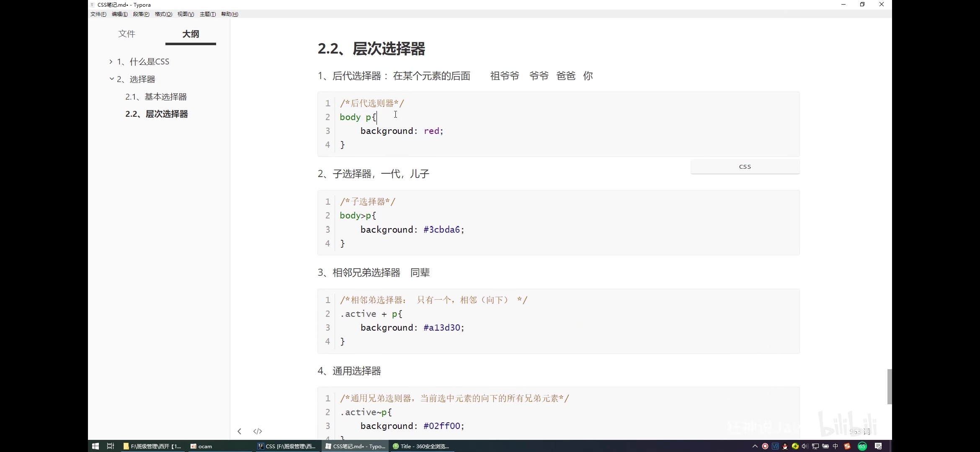Open IntelliJ CSS project from taskbar
The image size is (980, 452).
[x=287, y=446]
